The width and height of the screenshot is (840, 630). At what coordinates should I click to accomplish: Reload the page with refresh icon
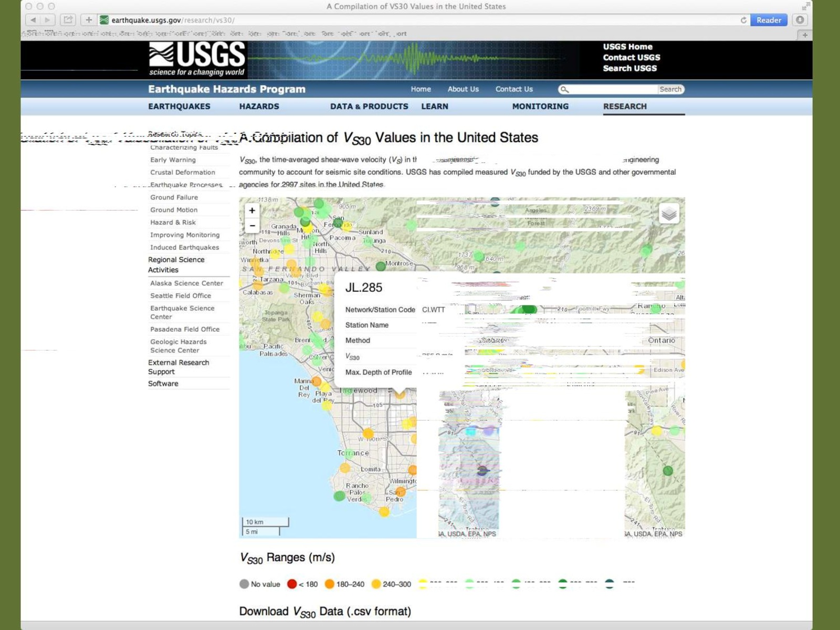pyautogui.click(x=743, y=20)
